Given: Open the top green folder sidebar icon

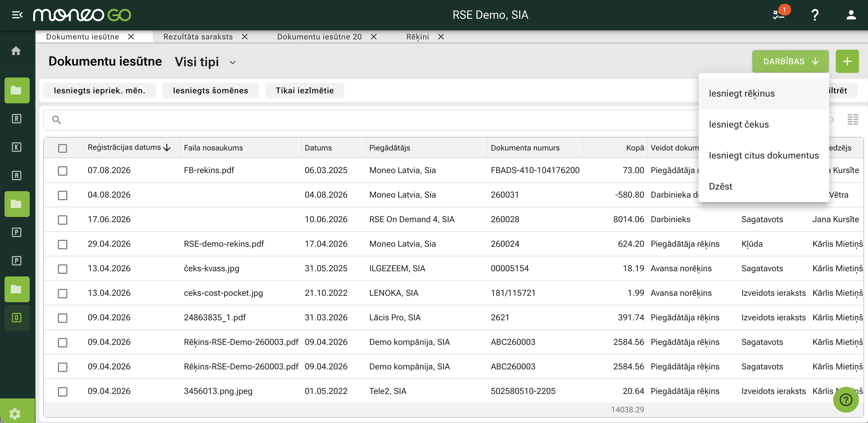Looking at the screenshot, I should (x=17, y=90).
